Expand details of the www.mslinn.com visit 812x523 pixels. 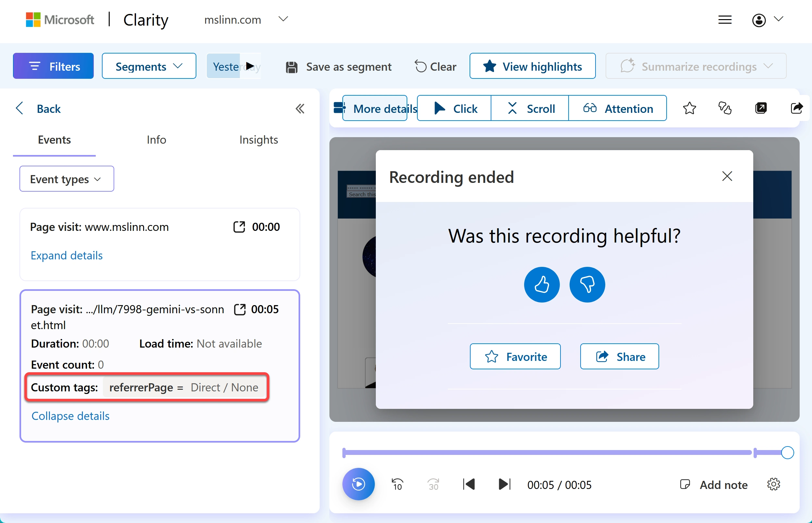67,256
